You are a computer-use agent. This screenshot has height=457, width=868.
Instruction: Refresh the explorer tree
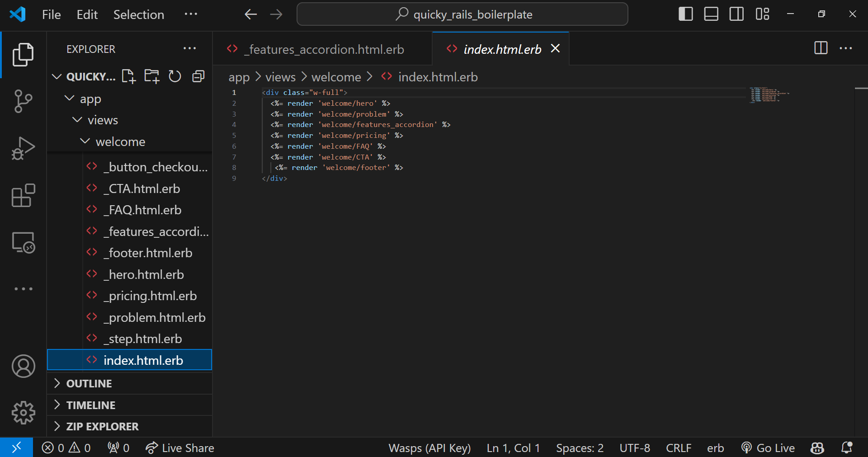[175, 76]
